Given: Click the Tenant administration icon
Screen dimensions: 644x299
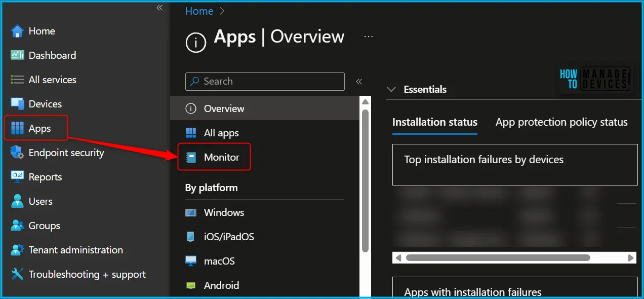Looking at the screenshot, I should [17, 250].
